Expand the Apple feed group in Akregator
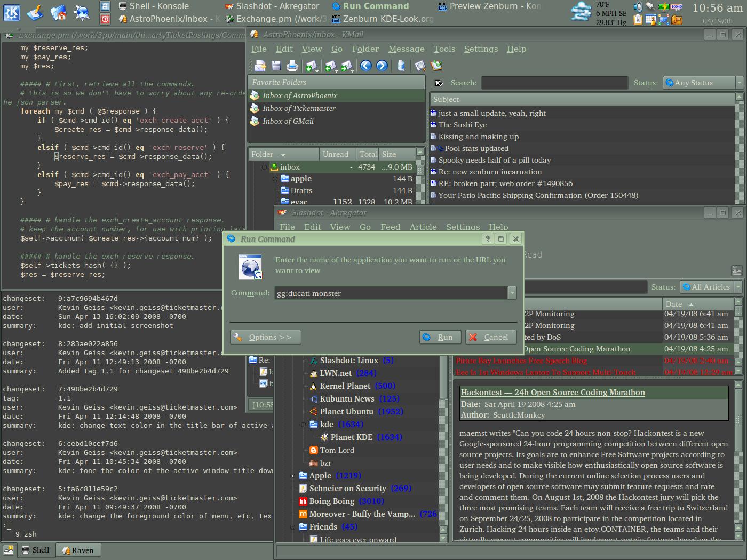 click(x=292, y=476)
